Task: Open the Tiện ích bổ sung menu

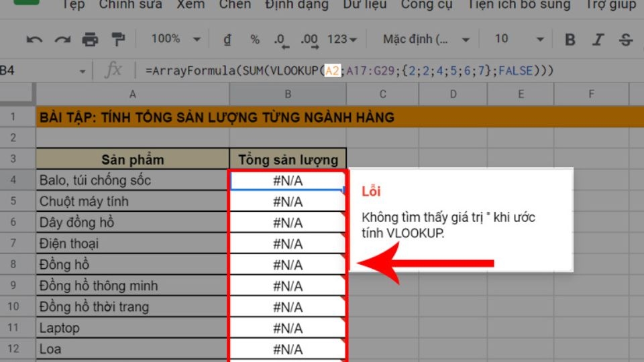Action: pos(519,5)
